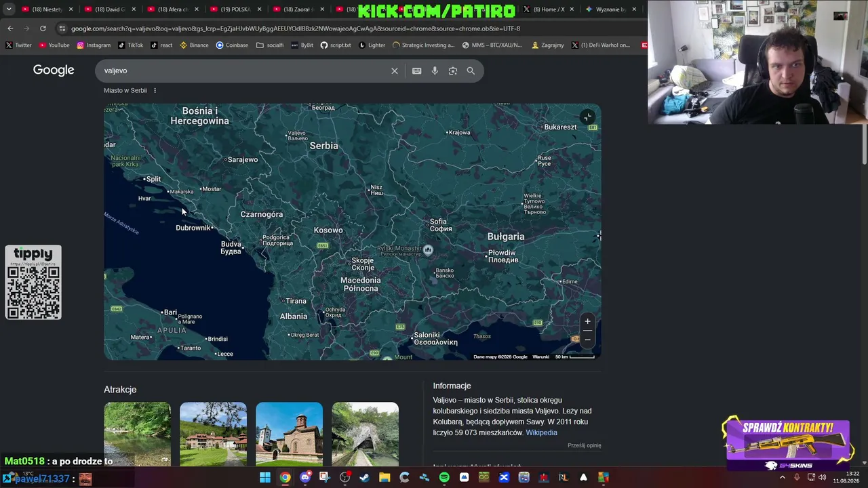
Task: Click the address bar URL
Action: click(296, 28)
